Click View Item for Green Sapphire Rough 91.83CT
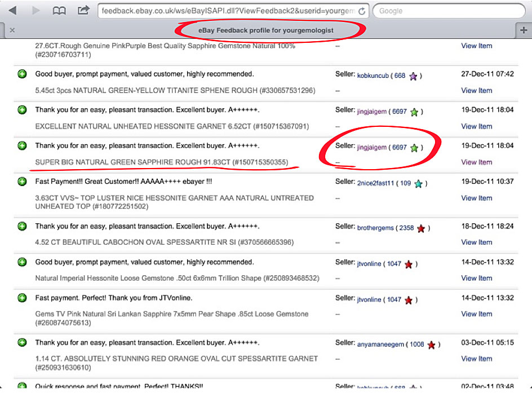Image resolution: width=532 pixels, height=393 pixels. 476,162
